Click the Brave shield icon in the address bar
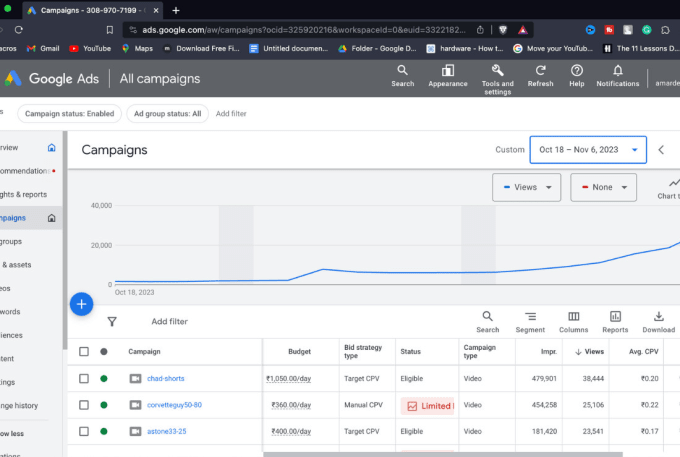 503,29
